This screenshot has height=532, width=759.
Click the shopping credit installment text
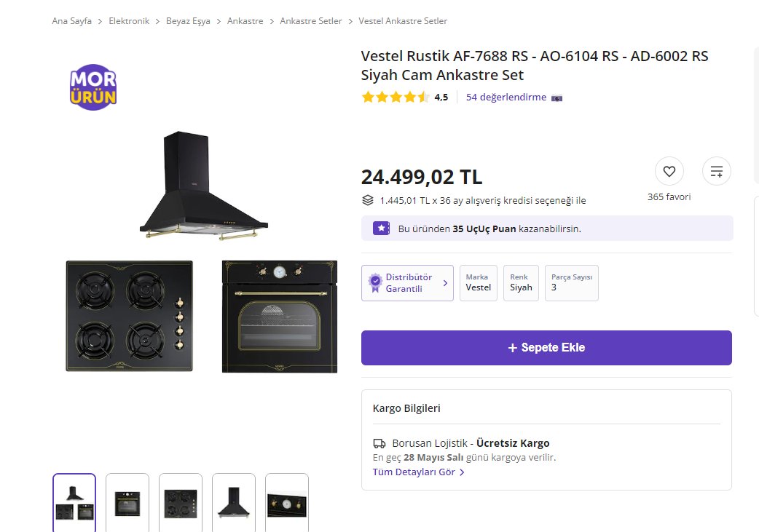[x=483, y=200]
